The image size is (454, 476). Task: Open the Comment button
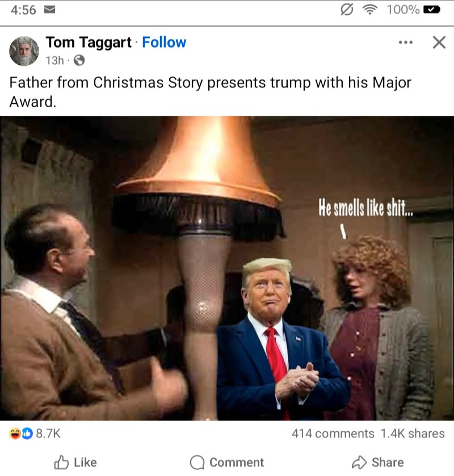point(227,462)
